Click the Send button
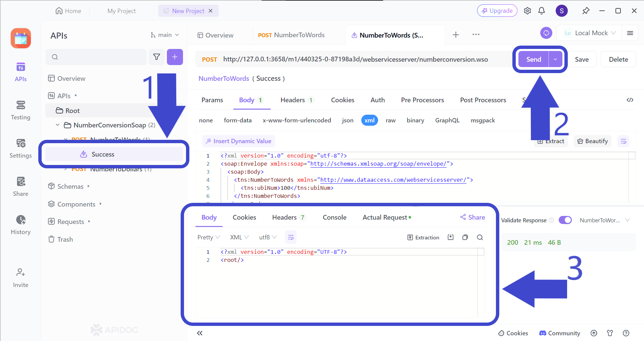Viewport: 644px width, 341px height. pos(533,59)
